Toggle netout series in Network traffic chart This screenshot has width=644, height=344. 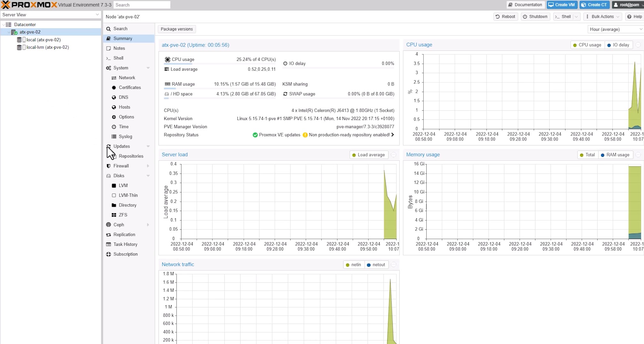[376, 265]
